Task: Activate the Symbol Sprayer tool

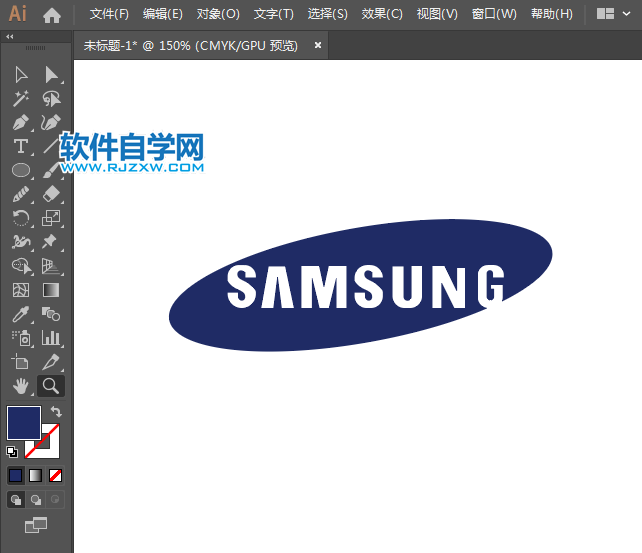Action: coord(21,338)
